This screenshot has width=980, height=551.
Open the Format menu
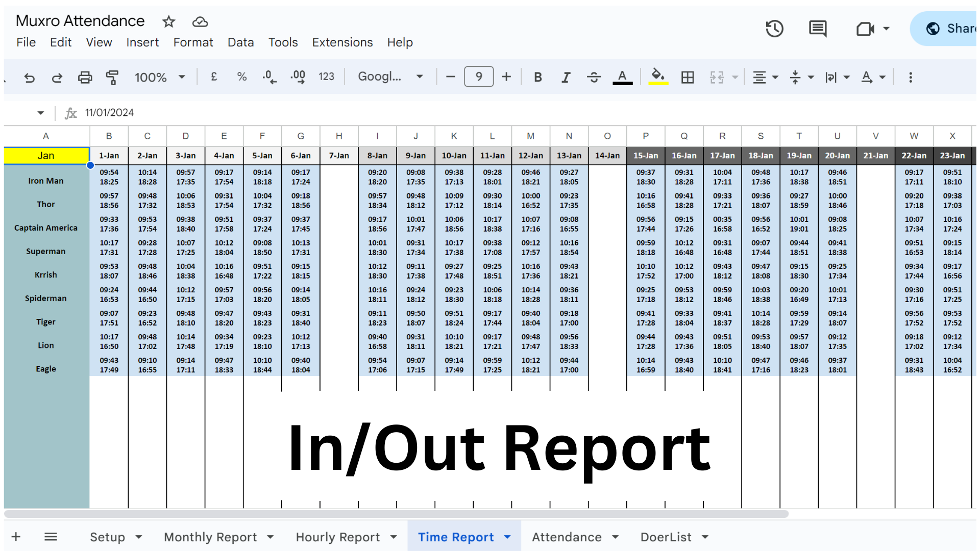pos(193,42)
